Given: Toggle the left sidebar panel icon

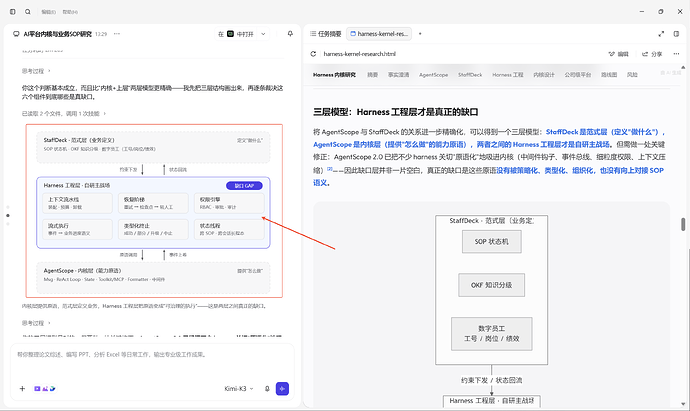Looking at the screenshot, I should pyautogui.click(x=12, y=12).
